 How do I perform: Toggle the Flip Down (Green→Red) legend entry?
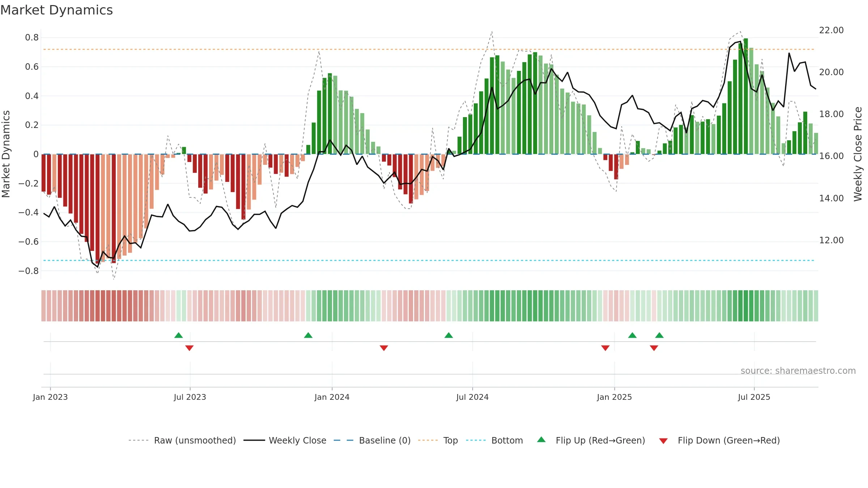[719, 440]
